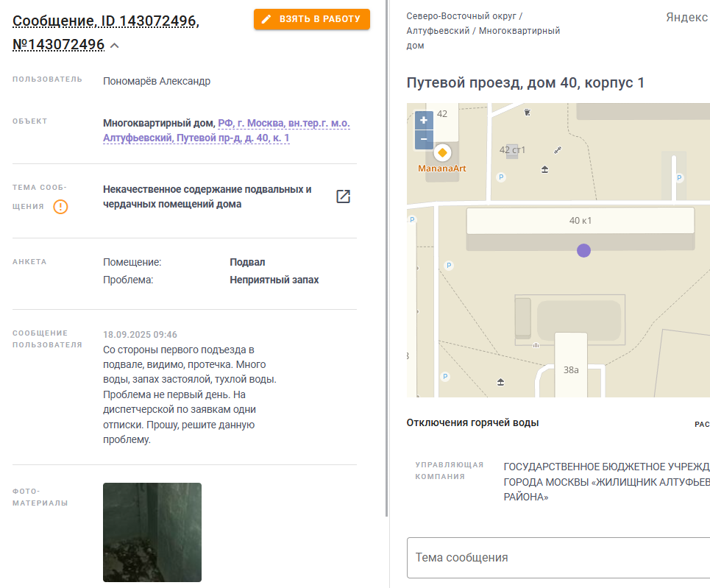The height and width of the screenshot is (588, 710).
Task: Click the MananaArt orange map marker
Action: coord(442,152)
